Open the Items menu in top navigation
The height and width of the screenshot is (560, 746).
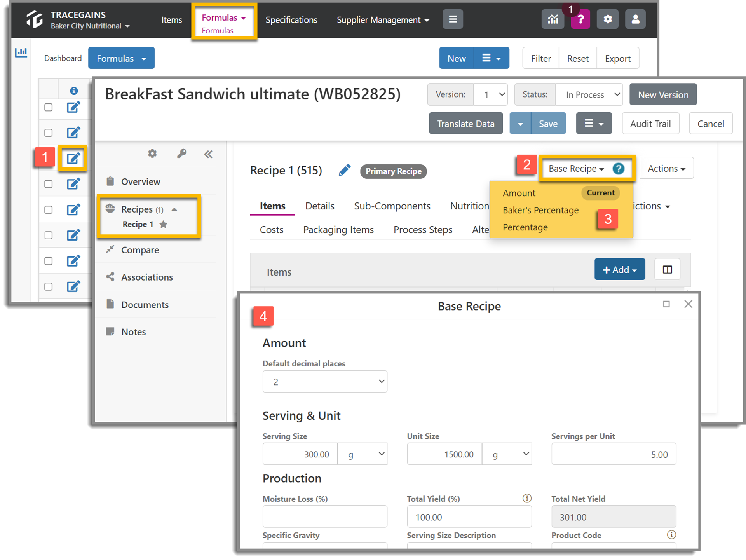(172, 20)
